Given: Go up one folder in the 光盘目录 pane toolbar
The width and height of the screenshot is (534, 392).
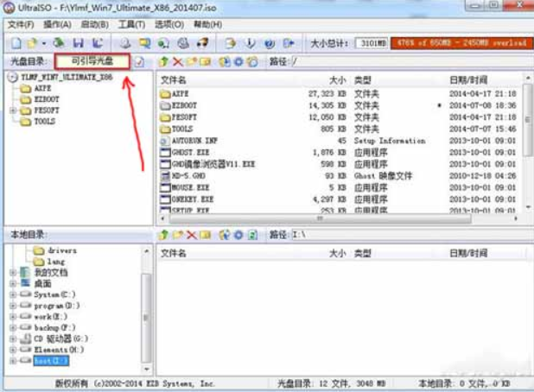Looking at the screenshot, I should pos(164,62).
